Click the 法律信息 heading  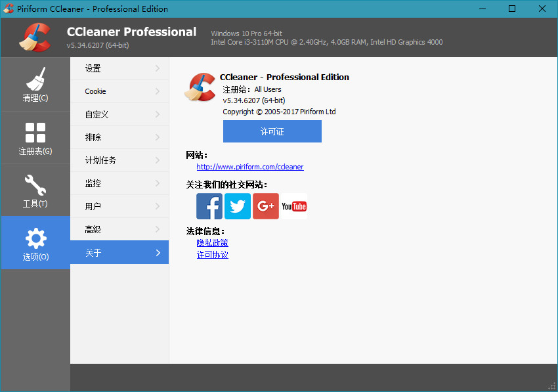click(205, 231)
